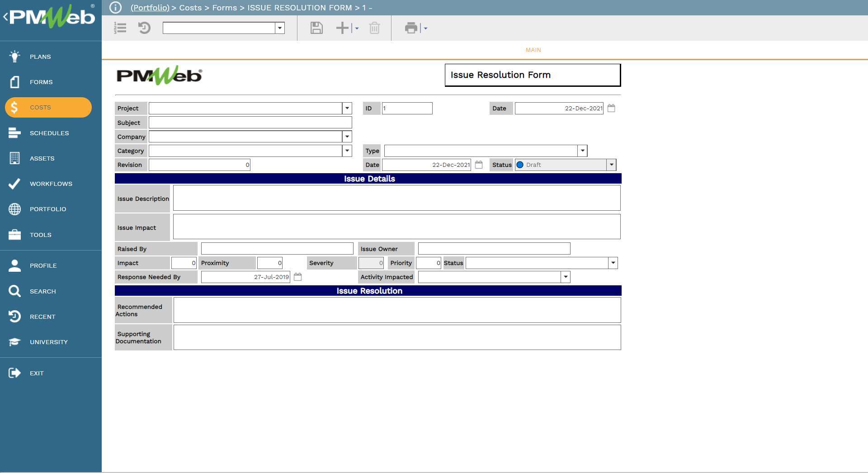868x473 pixels.
Task: Click Exit in the sidebar
Action: tap(37, 373)
